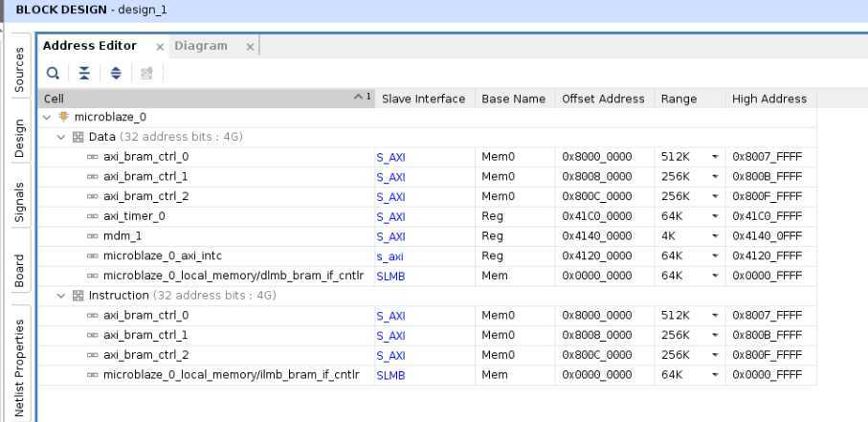Open Range dropdown for Data axi_bram_ctrl_2
This screenshot has width=868, height=422.
click(x=715, y=196)
